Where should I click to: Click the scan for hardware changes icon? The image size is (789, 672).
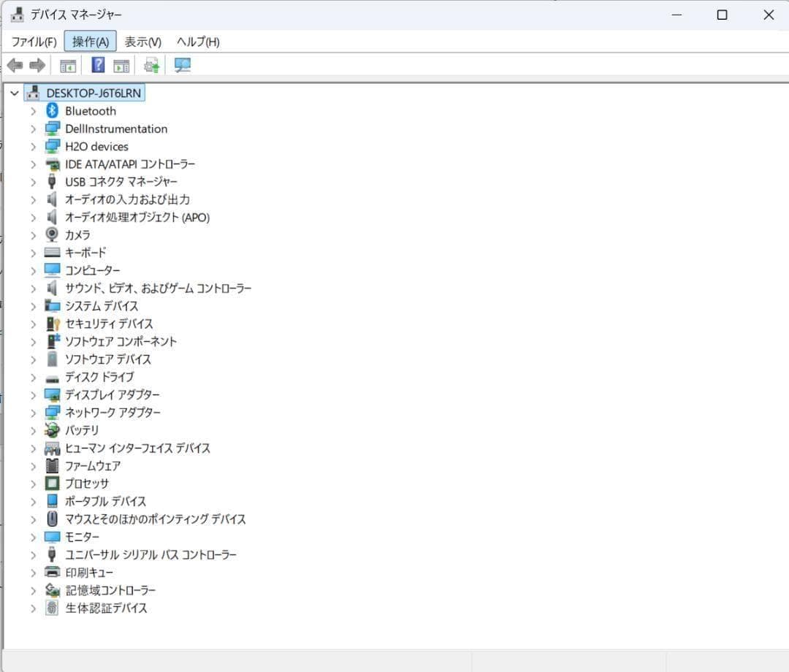(x=183, y=66)
